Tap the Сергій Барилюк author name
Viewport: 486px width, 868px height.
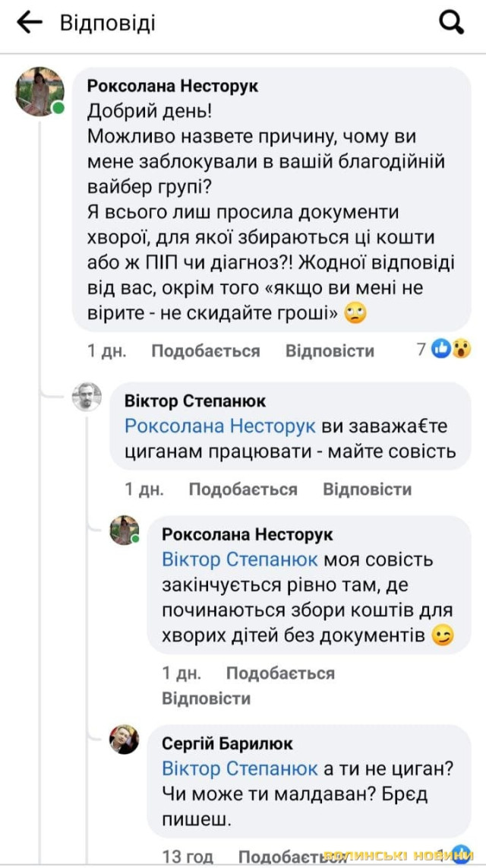[x=227, y=743]
